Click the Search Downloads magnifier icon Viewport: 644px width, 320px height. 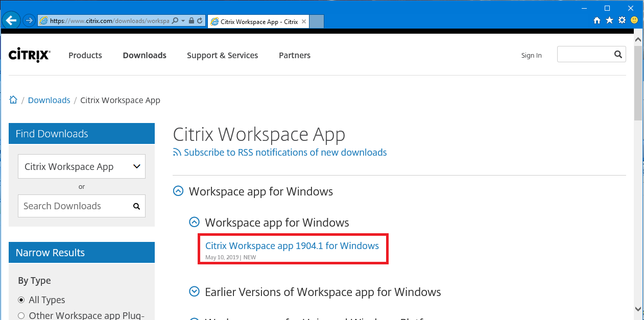point(136,206)
